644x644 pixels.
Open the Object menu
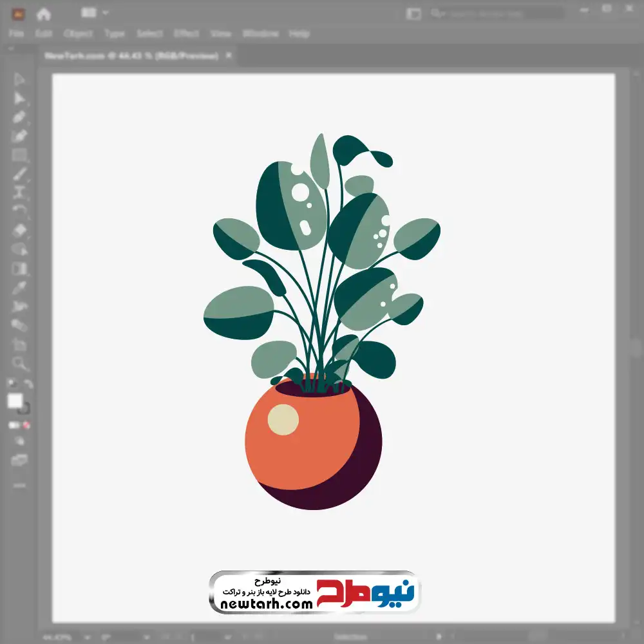pos(77,33)
